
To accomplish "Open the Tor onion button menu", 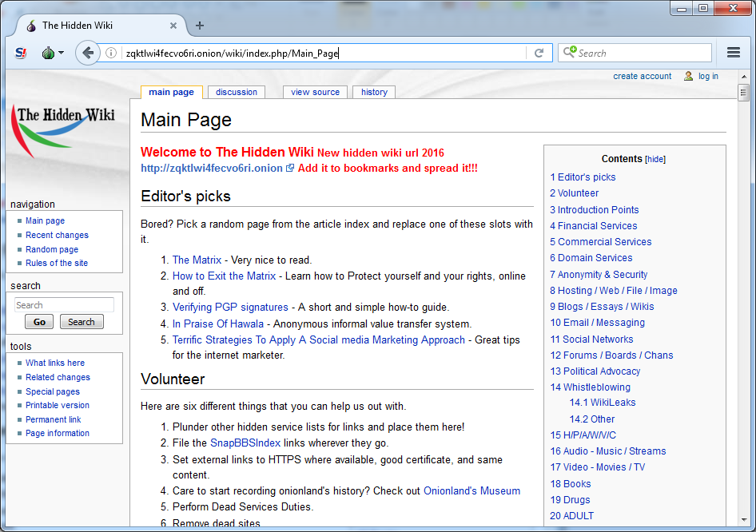I will click(x=48, y=53).
